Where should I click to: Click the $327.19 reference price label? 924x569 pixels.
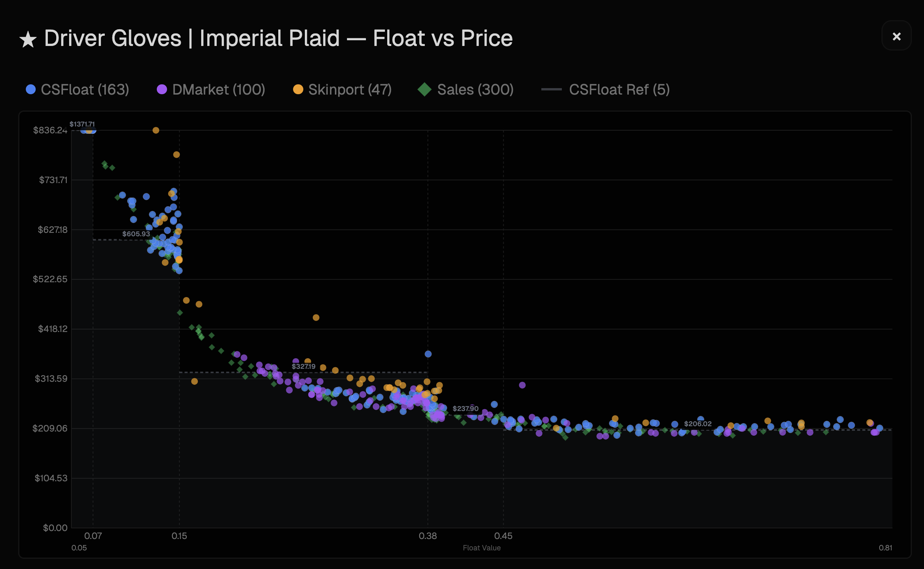click(x=304, y=367)
